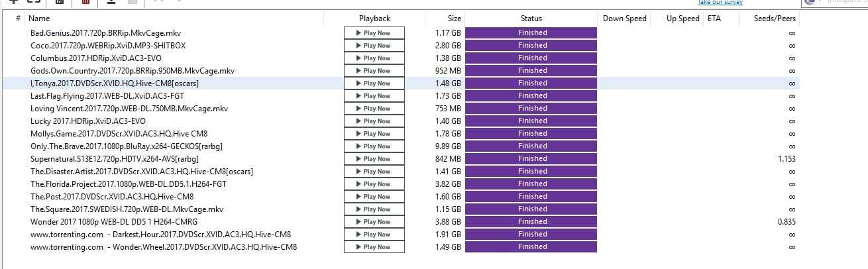Image resolution: width=868 pixels, height=269 pixels.
Task: Play Now for Only.The.Brave.2017 torrent
Action: (374, 146)
